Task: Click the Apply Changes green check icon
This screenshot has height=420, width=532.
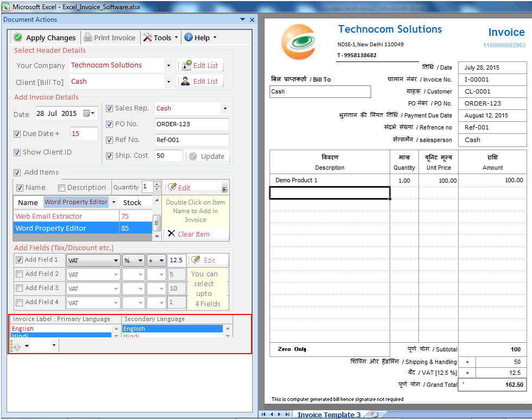Action: tap(17, 38)
